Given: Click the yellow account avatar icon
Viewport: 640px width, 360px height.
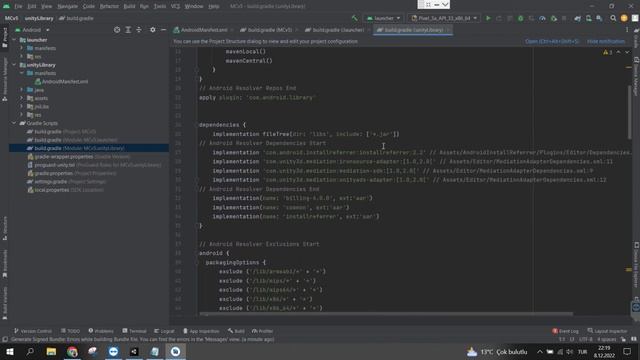Looking at the screenshot, I should tap(624, 18).
